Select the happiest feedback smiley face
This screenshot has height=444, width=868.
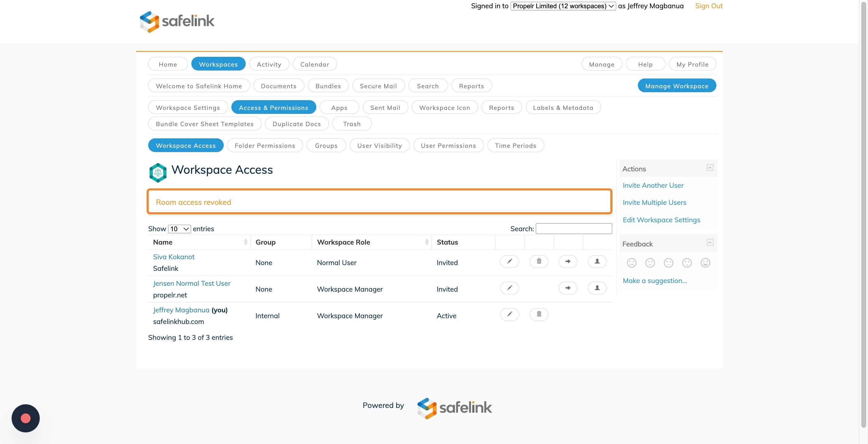tap(705, 263)
